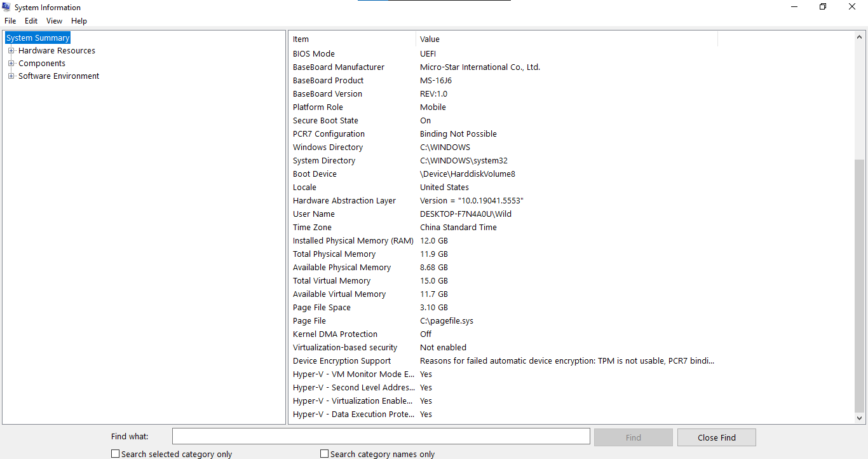868x459 pixels.
Task: Enable Search category names only checkbox
Action: pyautogui.click(x=324, y=454)
